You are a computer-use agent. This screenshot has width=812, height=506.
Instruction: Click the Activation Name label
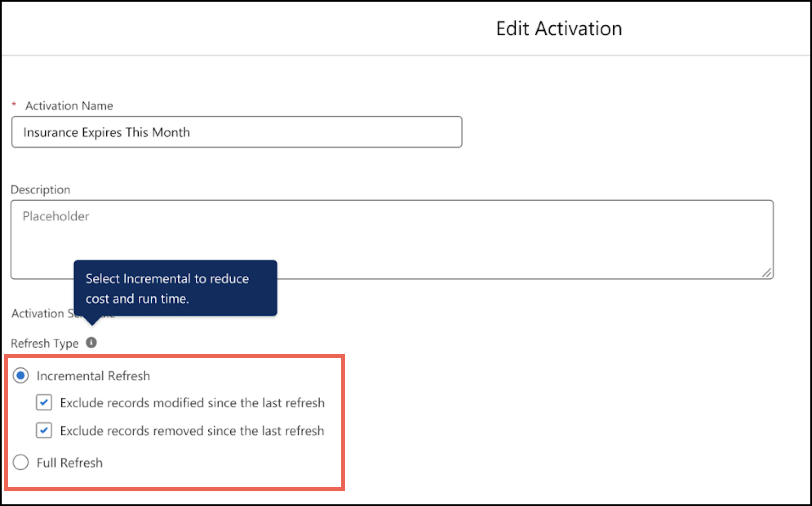click(x=69, y=106)
